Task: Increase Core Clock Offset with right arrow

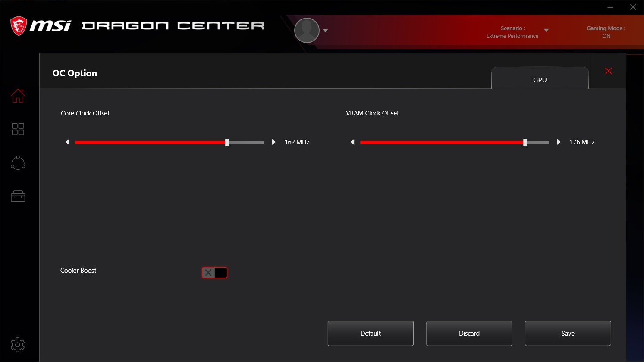Action: click(x=273, y=142)
